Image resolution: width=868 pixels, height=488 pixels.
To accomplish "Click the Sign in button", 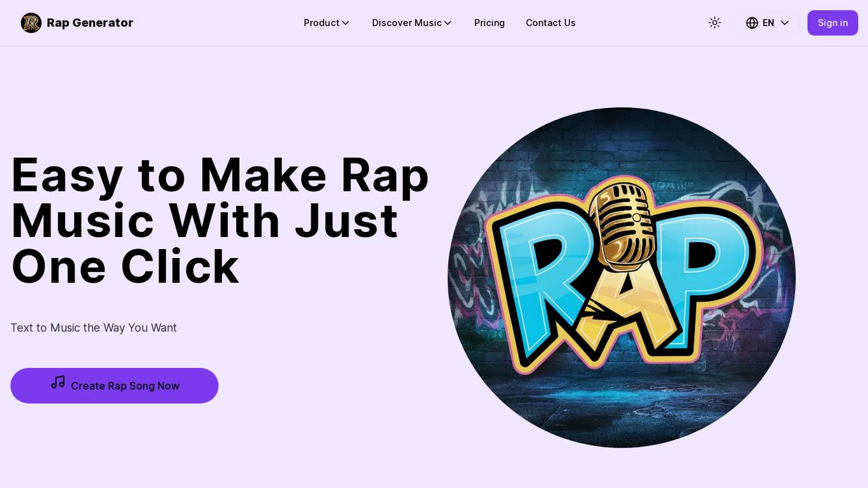I will pos(833,23).
